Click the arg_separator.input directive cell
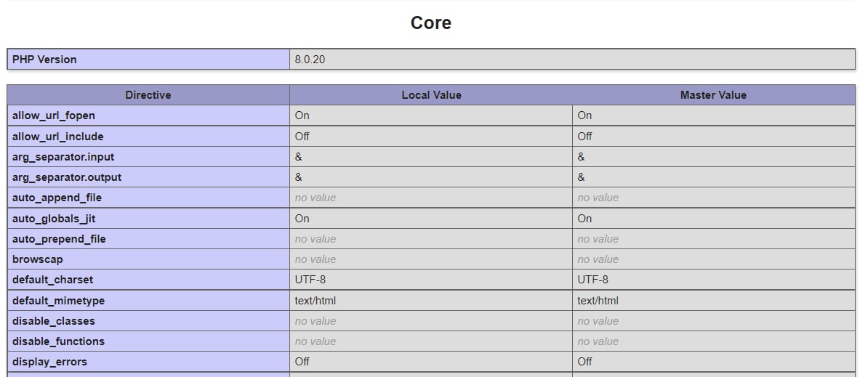This screenshot has width=868, height=377. pyautogui.click(x=63, y=157)
